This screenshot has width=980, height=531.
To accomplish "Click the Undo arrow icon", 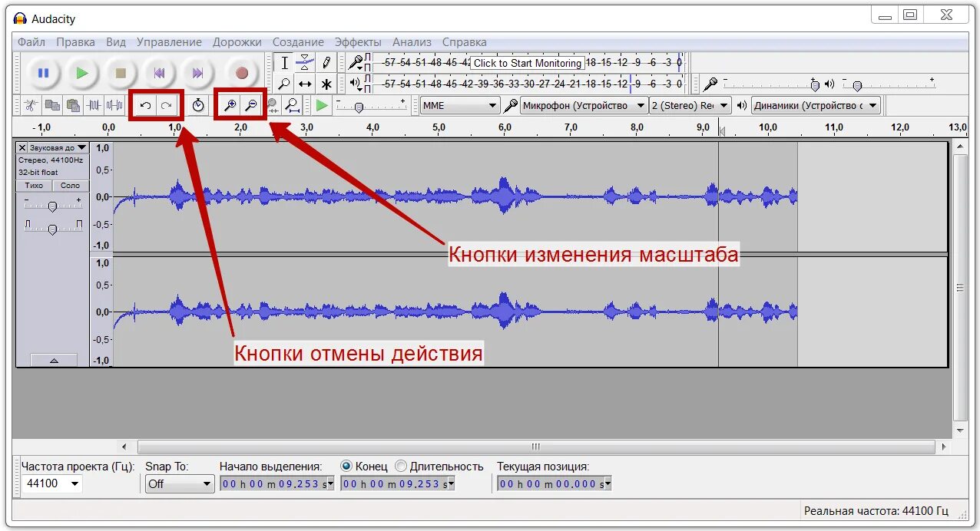I will coord(146,105).
